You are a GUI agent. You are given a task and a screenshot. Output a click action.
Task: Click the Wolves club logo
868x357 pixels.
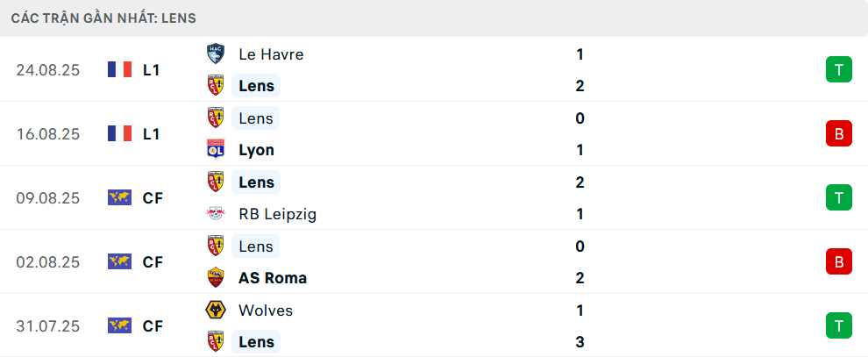click(215, 311)
